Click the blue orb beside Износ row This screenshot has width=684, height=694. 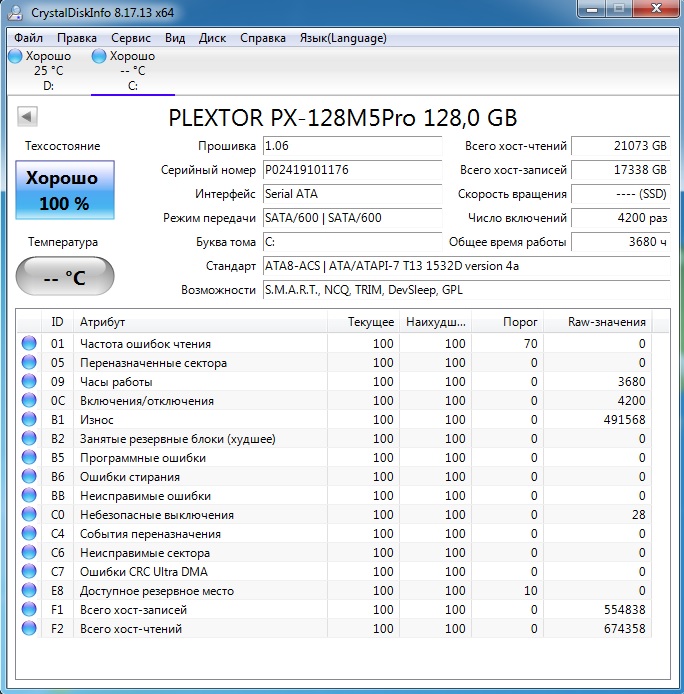tap(29, 420)
